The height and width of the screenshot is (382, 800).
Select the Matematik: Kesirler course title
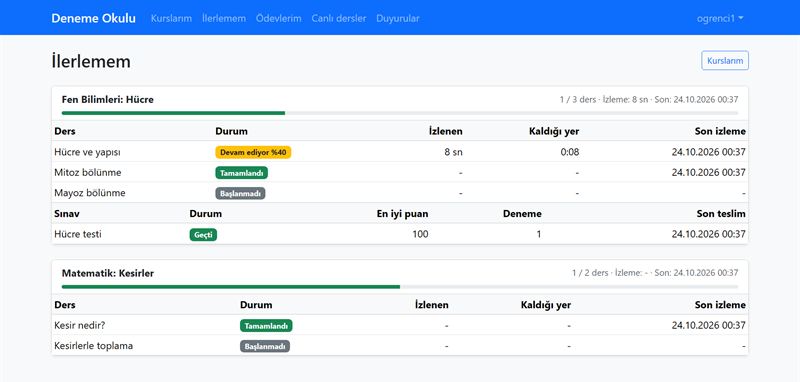pos(108,273)
